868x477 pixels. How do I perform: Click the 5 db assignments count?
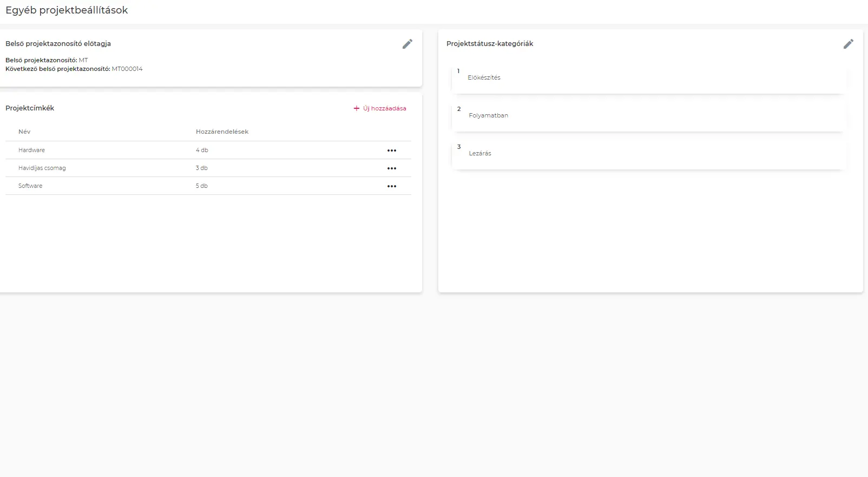tap(201, 186)
